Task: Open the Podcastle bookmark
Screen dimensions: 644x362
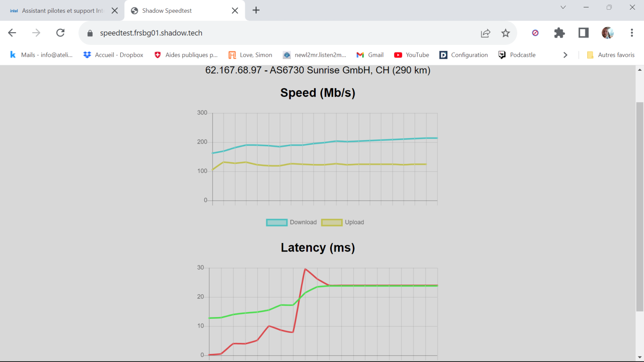Action: 517,55
